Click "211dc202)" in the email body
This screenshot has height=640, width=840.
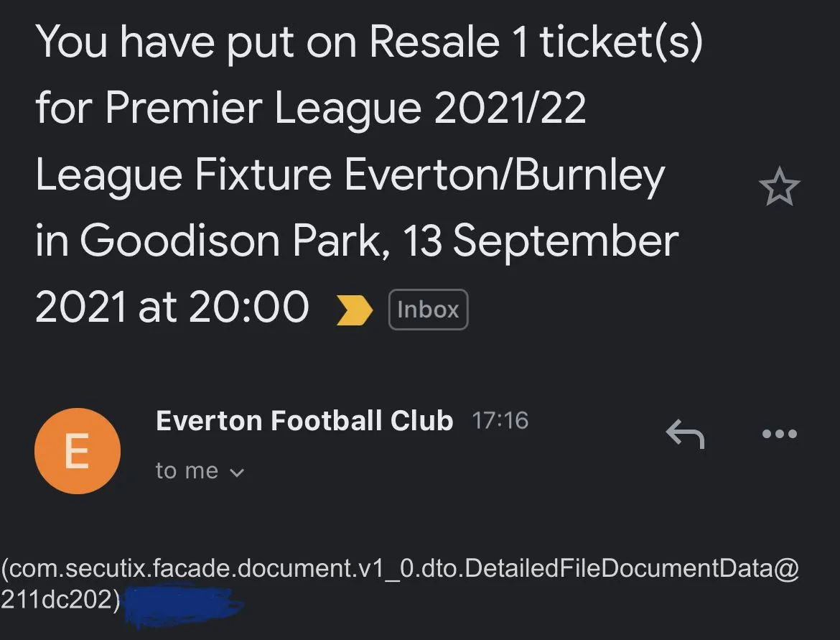tap(60, 600)
